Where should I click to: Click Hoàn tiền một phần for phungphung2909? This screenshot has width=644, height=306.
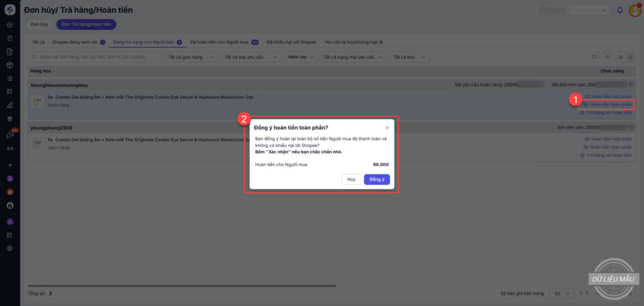(608, 139)
